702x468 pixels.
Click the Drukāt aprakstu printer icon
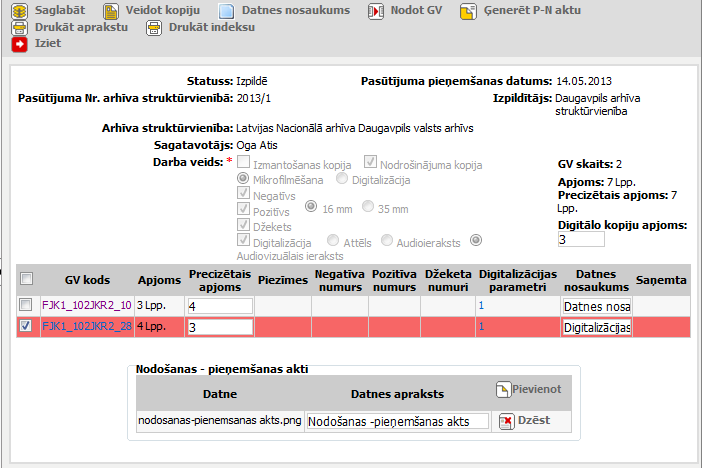pos(20,28)
